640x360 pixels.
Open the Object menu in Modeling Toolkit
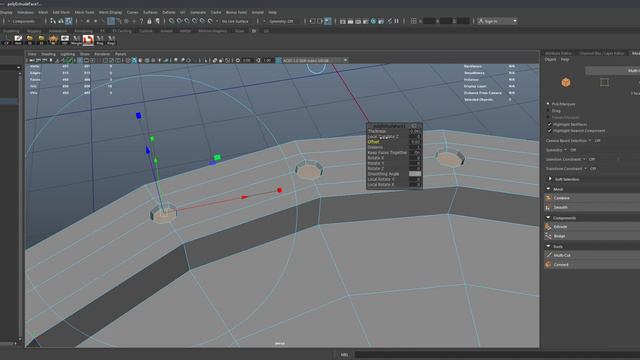550,60
